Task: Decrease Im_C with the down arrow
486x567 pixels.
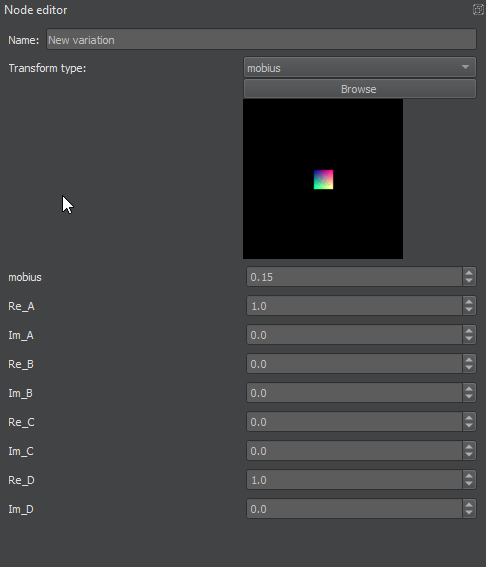Action: 469,455
